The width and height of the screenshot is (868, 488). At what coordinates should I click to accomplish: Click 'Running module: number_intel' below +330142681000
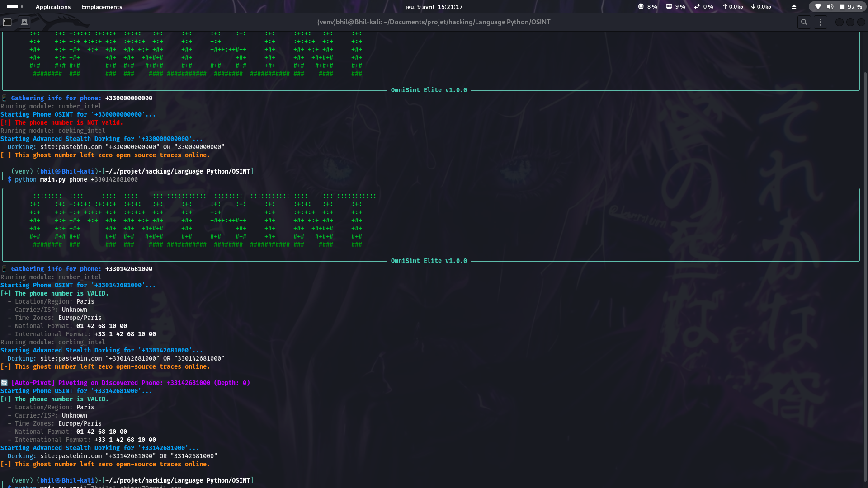pyautogui.click(x=51, y=277)
